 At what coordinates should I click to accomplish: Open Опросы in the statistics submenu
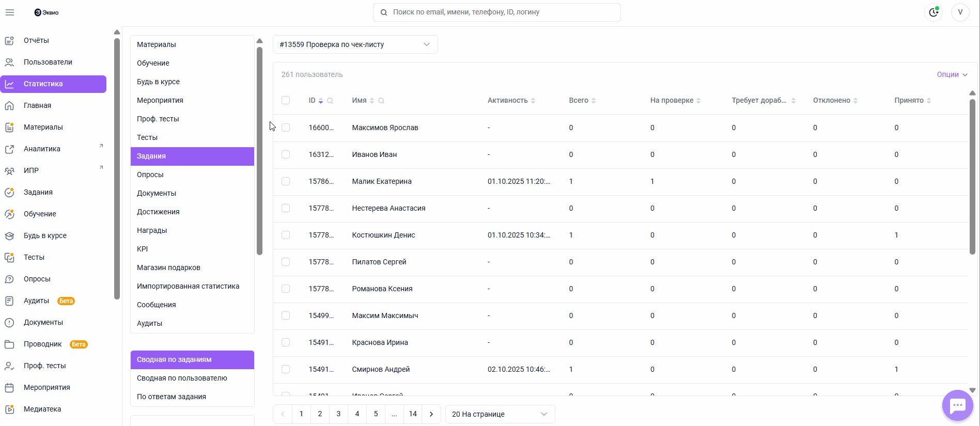point(150,175)
